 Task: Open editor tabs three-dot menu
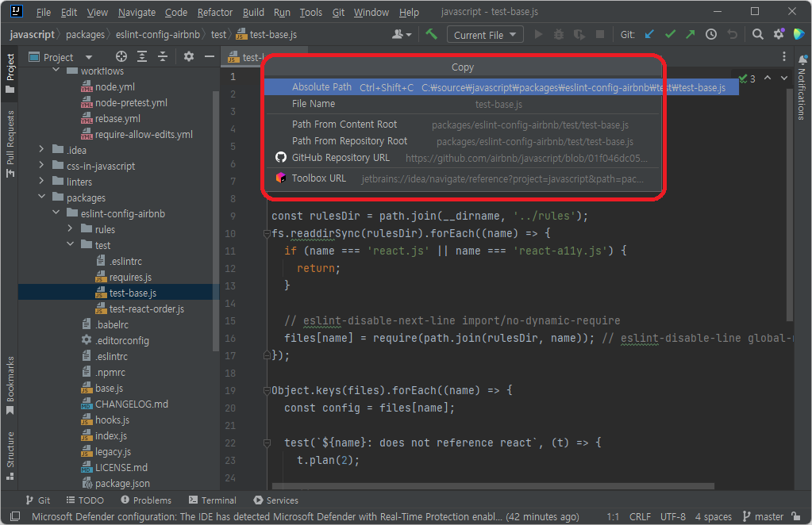(784, 56)
